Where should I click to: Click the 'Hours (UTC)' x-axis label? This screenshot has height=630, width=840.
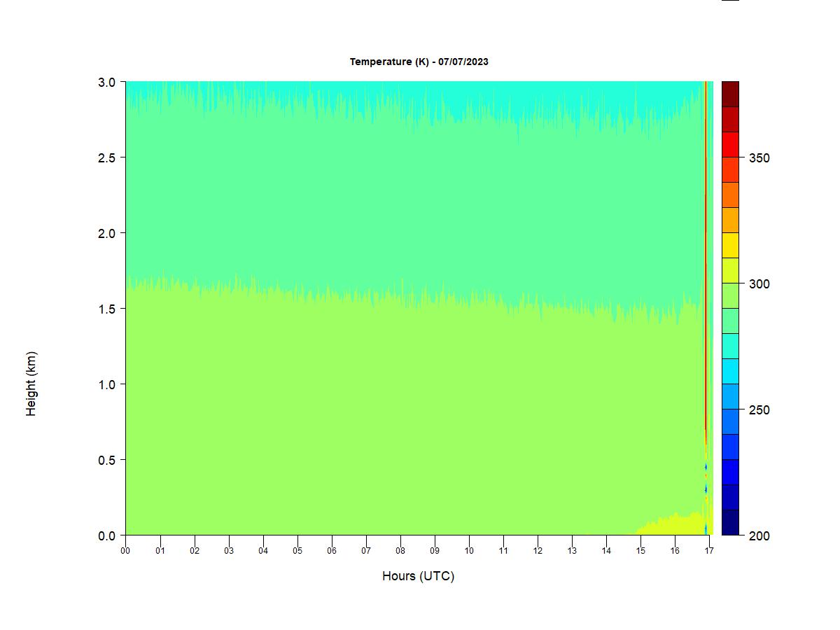click(418, 576)
